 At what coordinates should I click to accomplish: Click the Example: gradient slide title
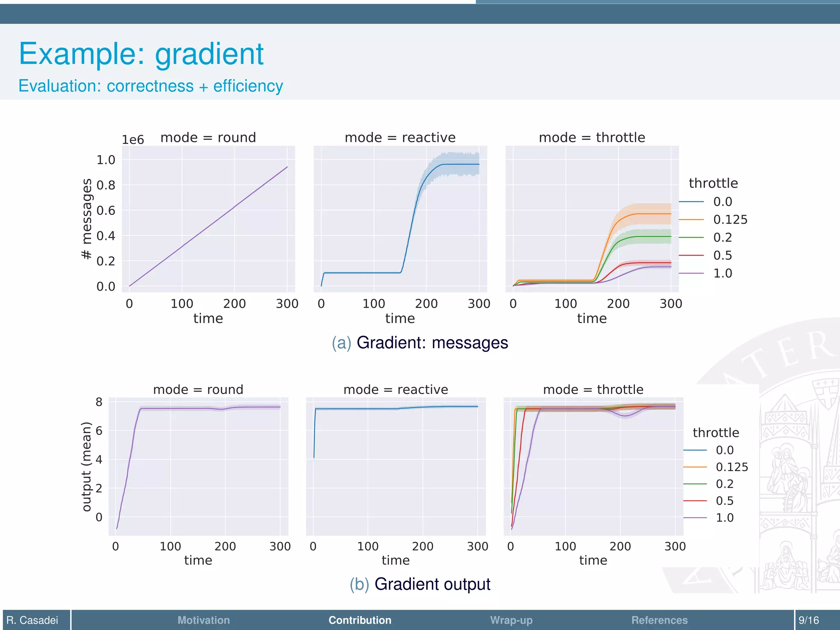pos(141,54)
